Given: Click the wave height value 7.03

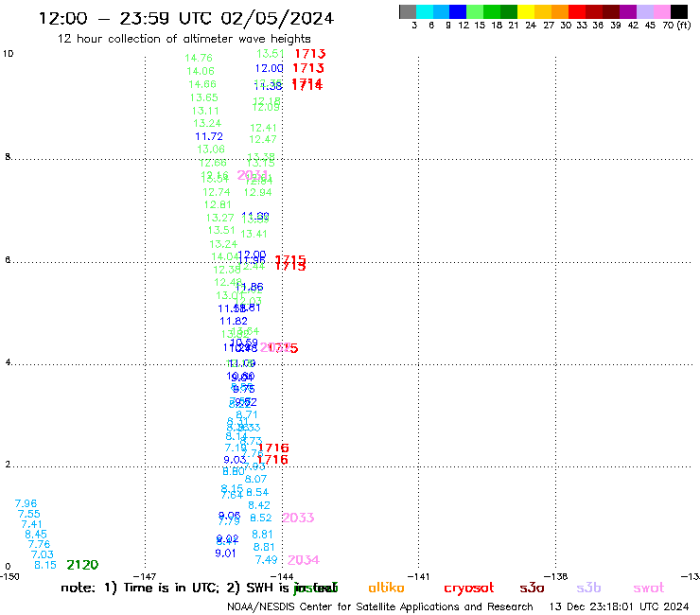Looking at the screenshot, I should (x=43, y=554).
